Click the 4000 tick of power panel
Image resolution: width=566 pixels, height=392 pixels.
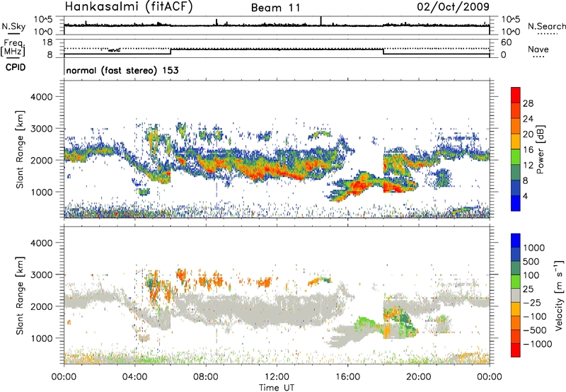tap(41, 97)
